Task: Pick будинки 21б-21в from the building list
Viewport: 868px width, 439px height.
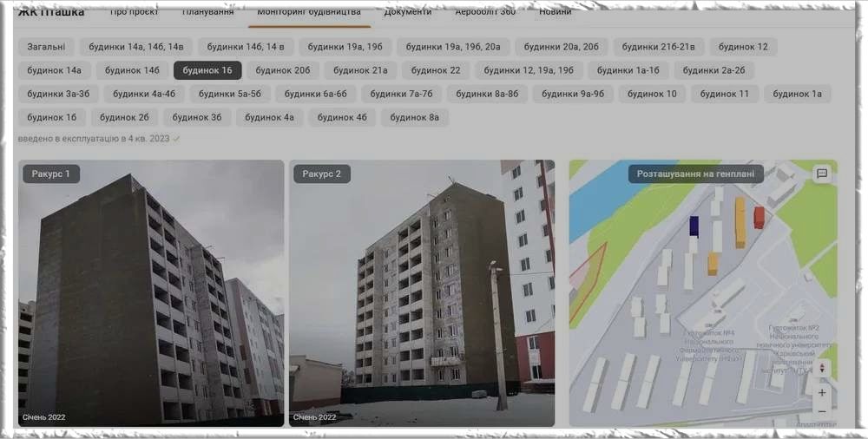Action: 658,47
